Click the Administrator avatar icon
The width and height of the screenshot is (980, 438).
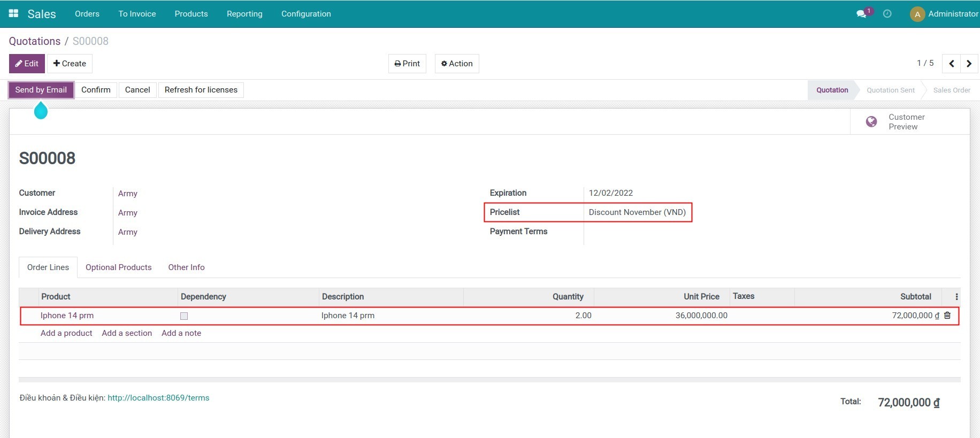tap(917, 14)
